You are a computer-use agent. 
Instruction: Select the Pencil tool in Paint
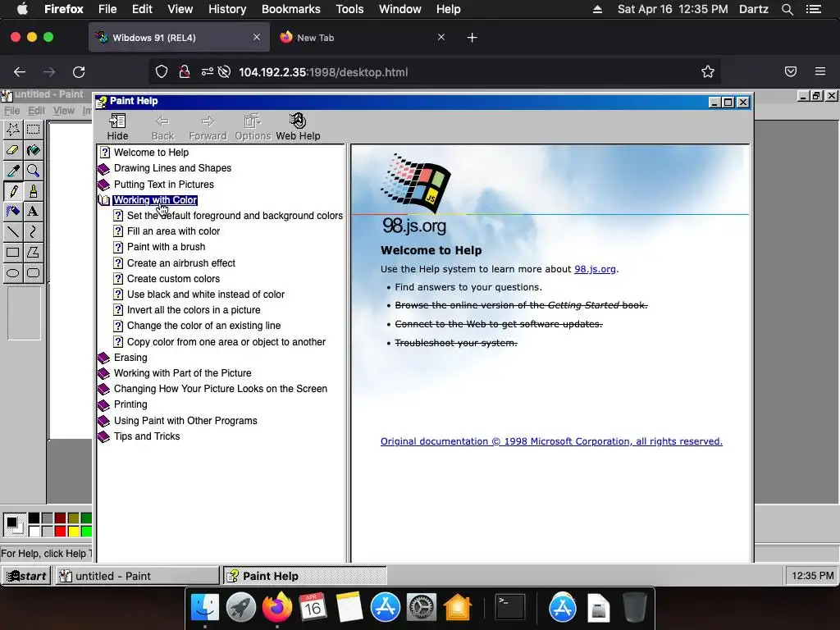point(13,190)
